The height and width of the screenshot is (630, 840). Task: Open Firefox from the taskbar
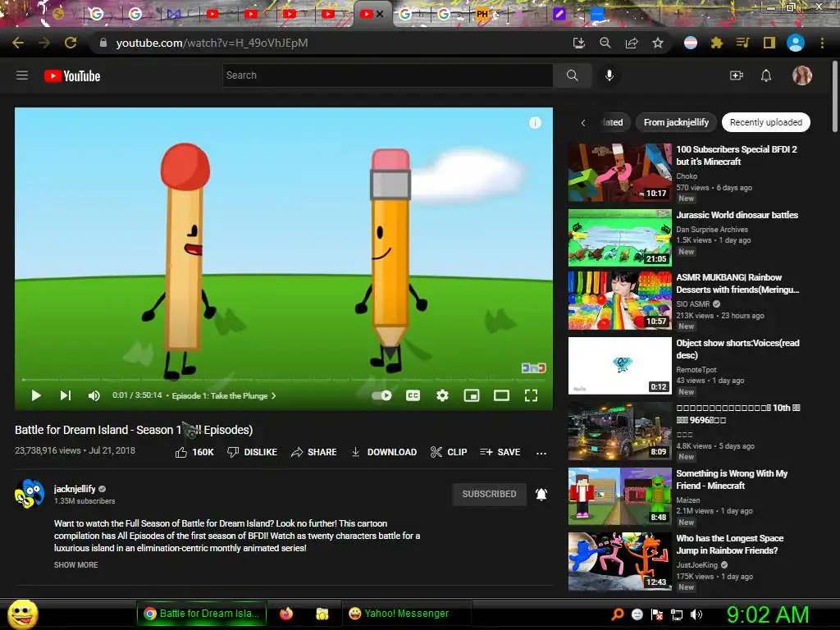pos(286,614)
